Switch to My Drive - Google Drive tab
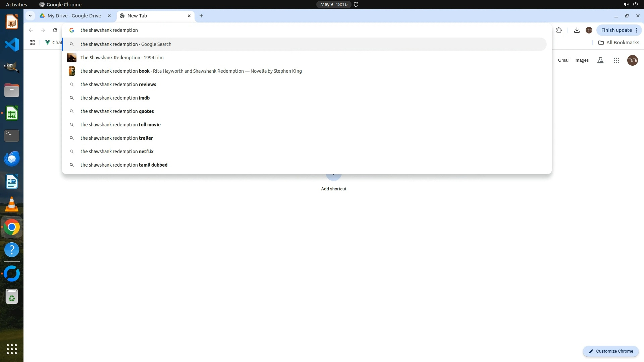 point(74,16)
